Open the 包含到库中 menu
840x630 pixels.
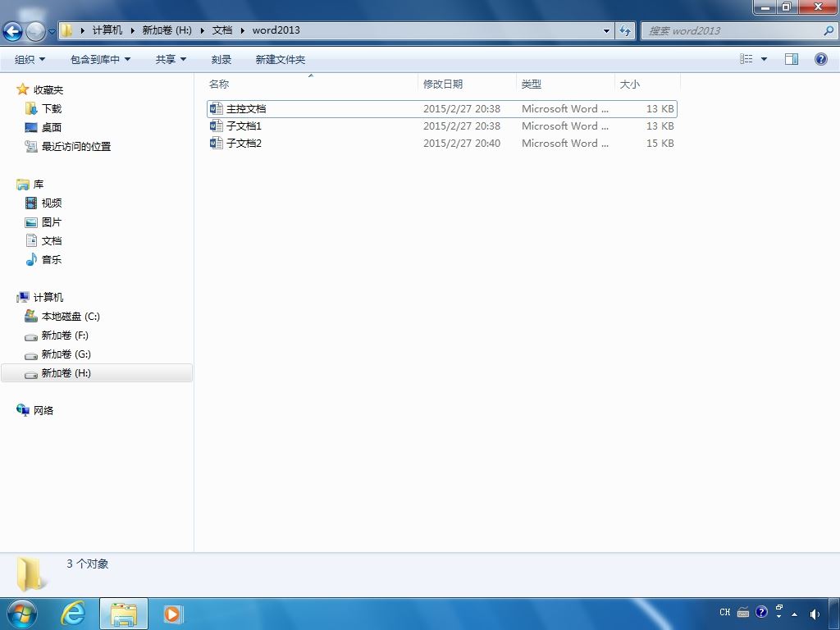coord(100,59)
